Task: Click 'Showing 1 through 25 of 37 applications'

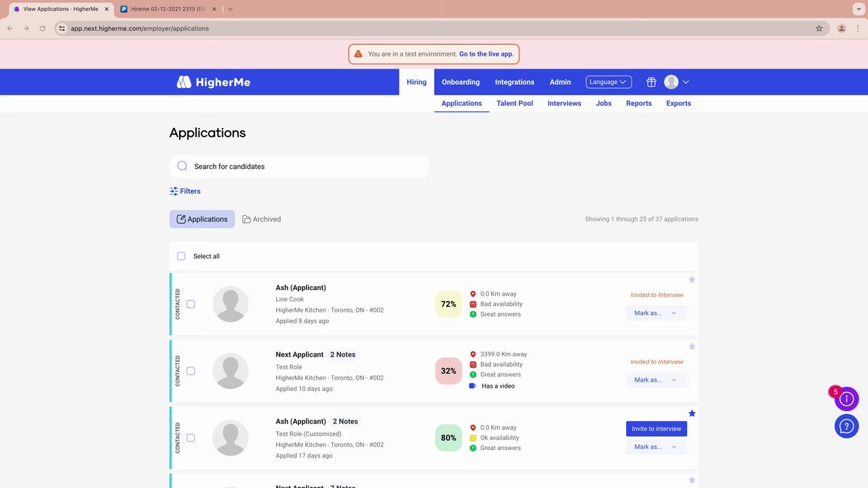Action: point(642,219)
